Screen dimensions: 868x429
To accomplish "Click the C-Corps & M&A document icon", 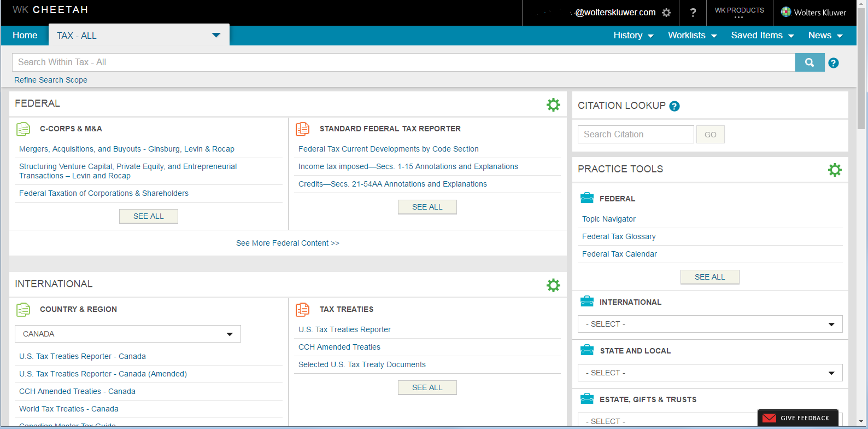I will (23, 129).
